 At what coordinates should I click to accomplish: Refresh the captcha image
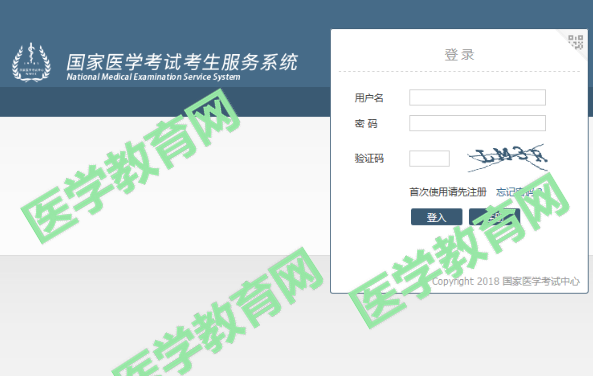click(508, 158)
